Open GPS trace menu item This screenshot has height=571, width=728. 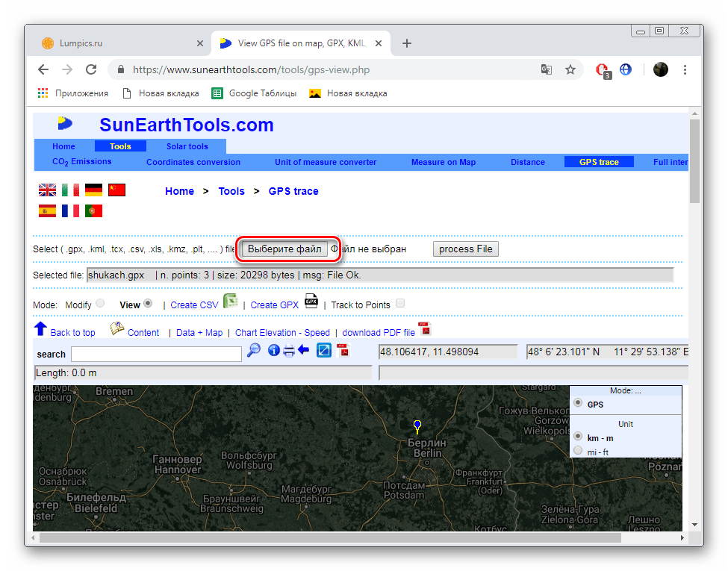tap(599, 162)
